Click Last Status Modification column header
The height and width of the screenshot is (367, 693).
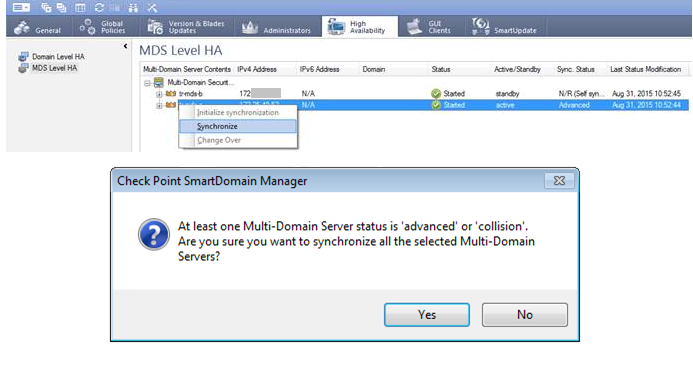648,69
